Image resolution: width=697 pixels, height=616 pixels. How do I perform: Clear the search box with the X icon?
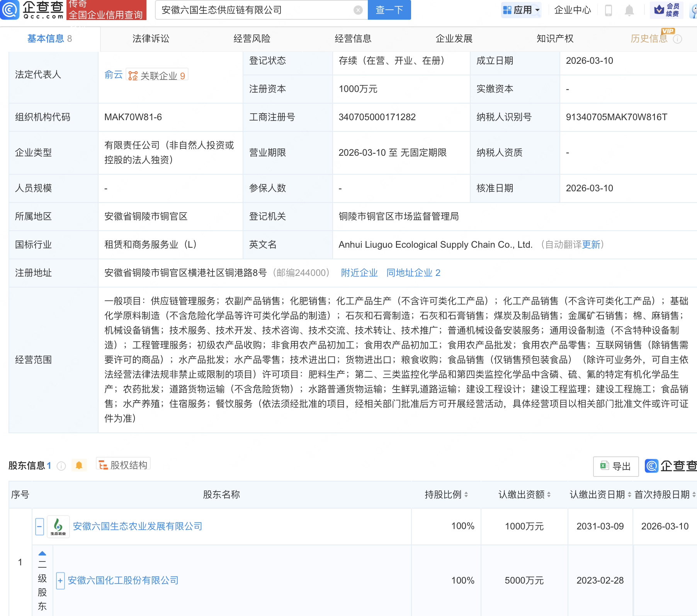(x=358, y=10)
